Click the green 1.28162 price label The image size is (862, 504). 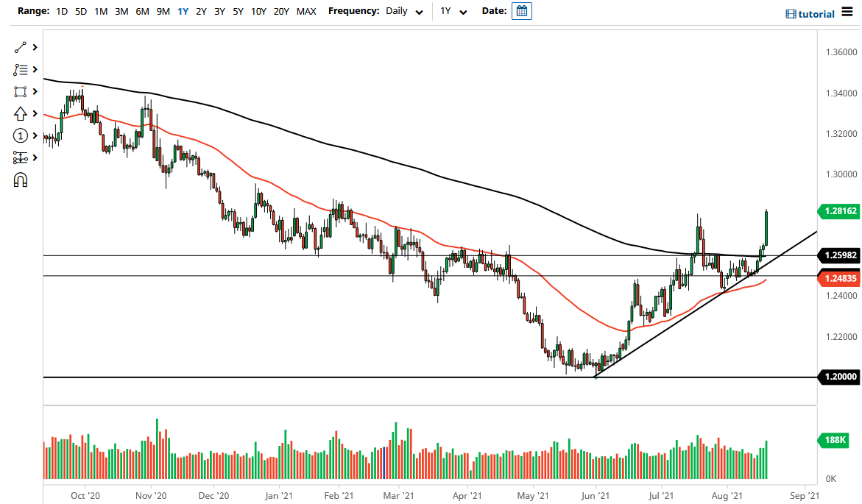pyautogui.click(x=839, y=211)
